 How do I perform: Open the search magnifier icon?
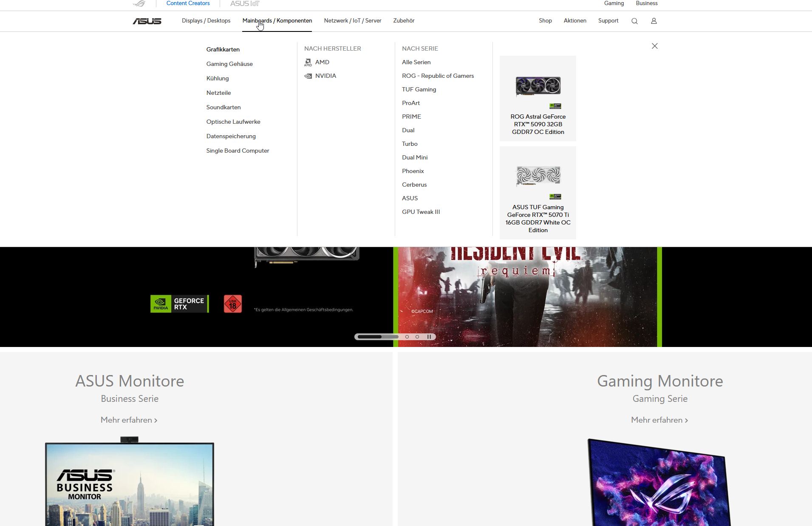[x=634, y=21]
